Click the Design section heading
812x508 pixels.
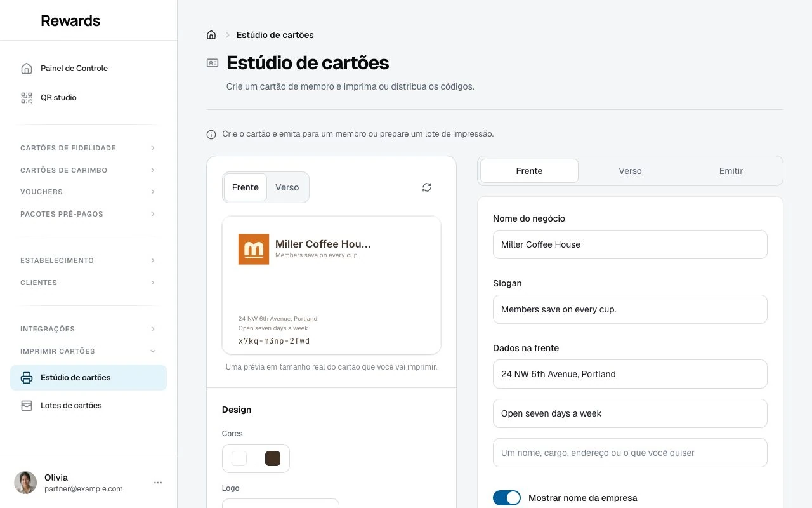point(237,410)
